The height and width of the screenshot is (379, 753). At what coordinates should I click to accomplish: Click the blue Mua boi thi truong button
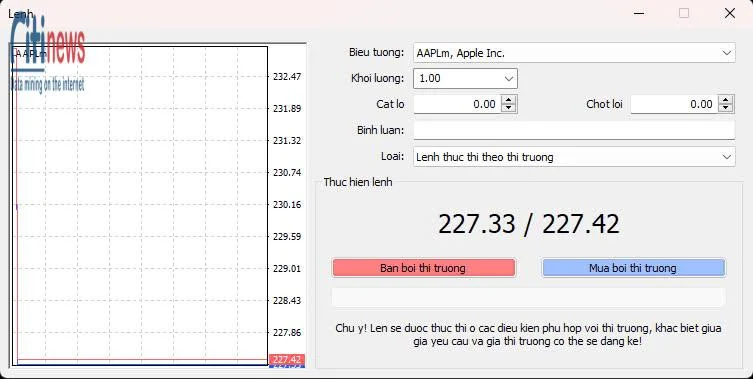click(633, 268)
